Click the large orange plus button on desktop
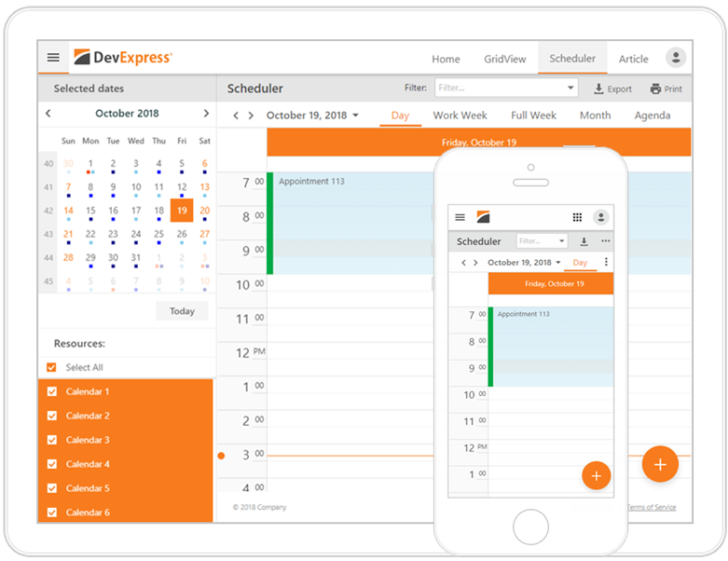The width and height of the screenshot is (728, 561). click(660, 464)
